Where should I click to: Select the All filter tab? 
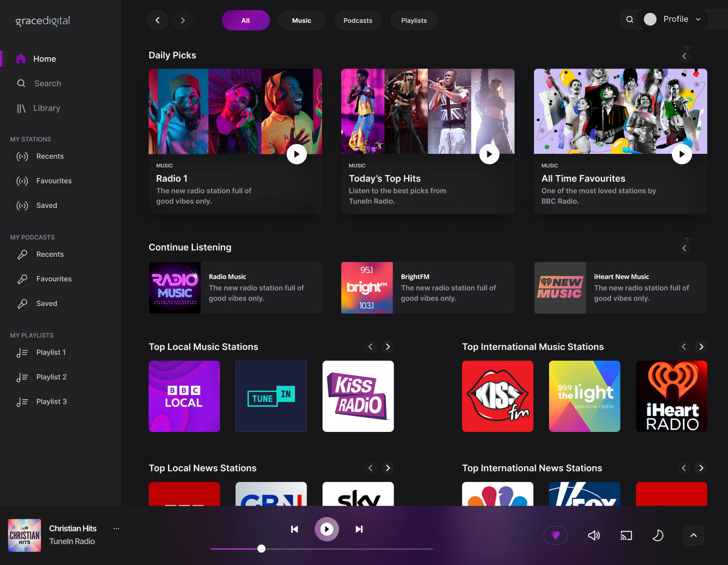coord(245,20)
